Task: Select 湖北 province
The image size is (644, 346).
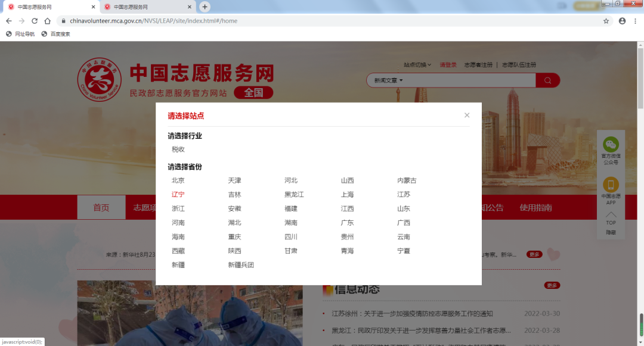Action: click(x=234, y=223)
